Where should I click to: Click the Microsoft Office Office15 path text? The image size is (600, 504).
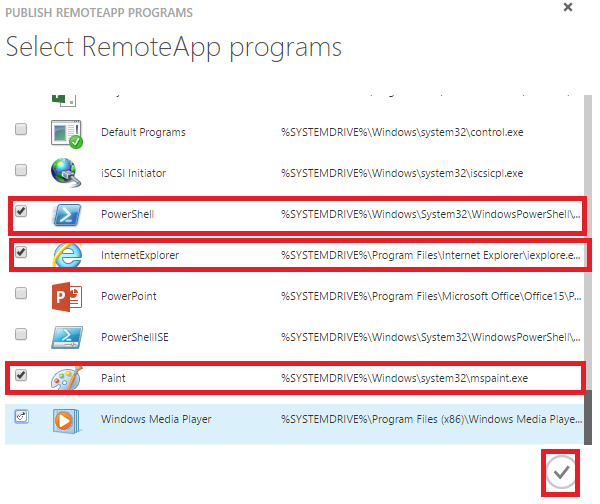click(x=431, y=296)
